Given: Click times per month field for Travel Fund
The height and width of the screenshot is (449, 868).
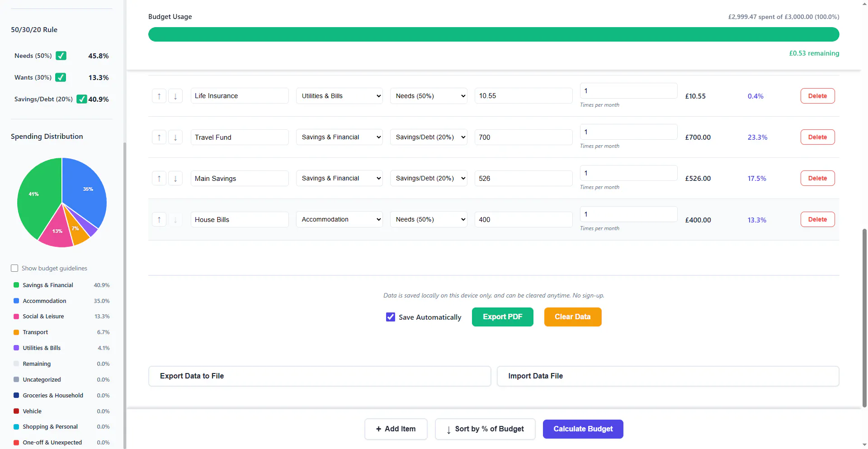Looking at the screenshot, I should point(629,132).
